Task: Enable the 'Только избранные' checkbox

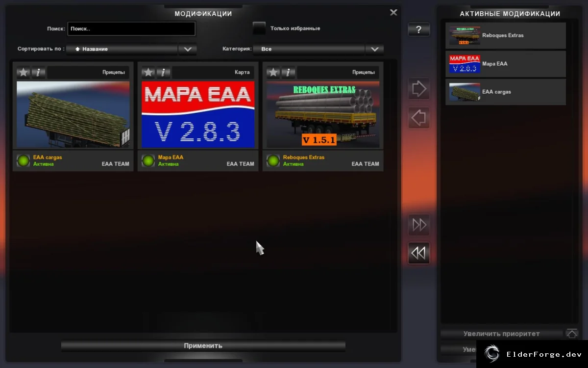Action: [259, 28]
